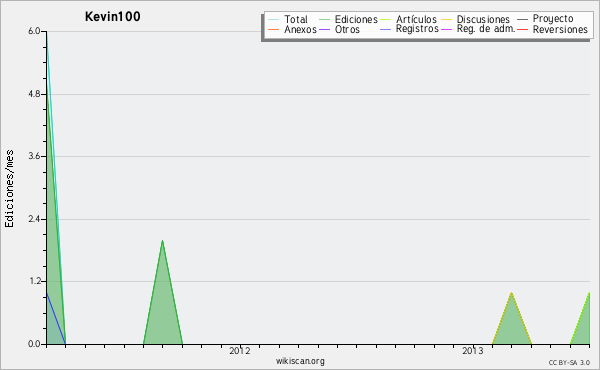This screenshot has width=600, height=370.
Task: Click the 3.6 y-axis value
Action: click(x=34, y=156)
